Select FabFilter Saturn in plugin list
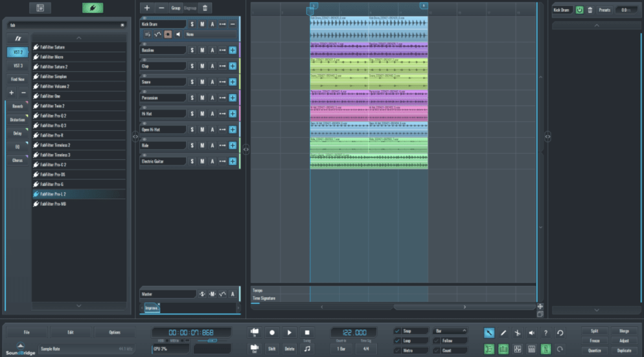Screen dimensions: 644x357 (x=79, y=47)
